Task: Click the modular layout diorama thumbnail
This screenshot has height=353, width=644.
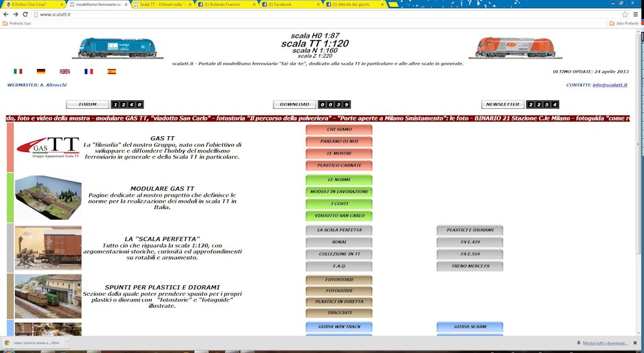Action: 48,198
